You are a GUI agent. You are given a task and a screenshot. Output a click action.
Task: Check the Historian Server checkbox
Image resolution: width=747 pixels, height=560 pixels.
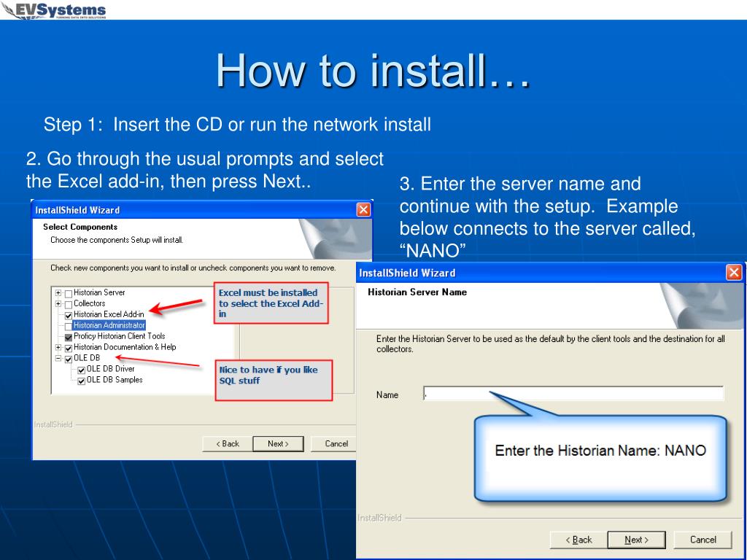(69, 293)
